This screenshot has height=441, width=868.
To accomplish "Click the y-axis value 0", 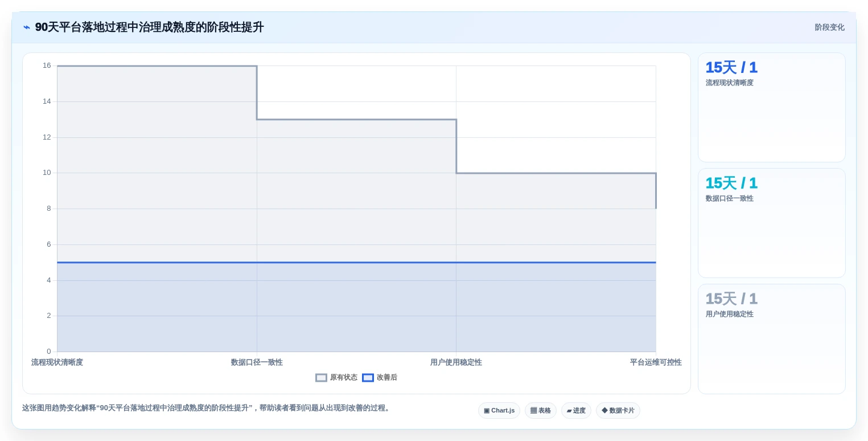I will coord(49,352).
